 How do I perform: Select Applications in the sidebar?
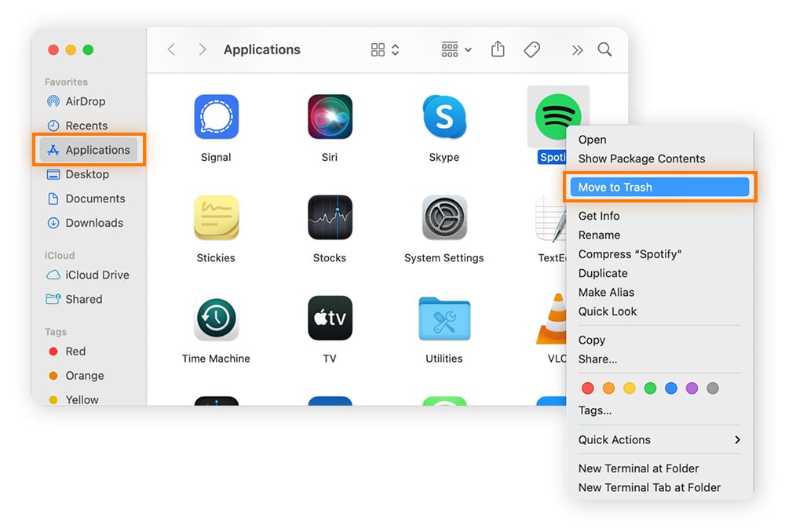pos(89,150)
